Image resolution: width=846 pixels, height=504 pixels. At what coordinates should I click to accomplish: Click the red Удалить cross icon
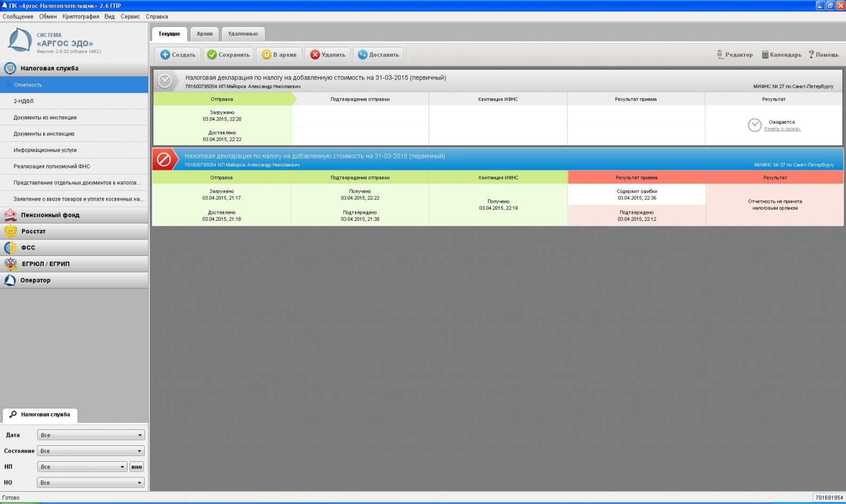pos(315,54)
